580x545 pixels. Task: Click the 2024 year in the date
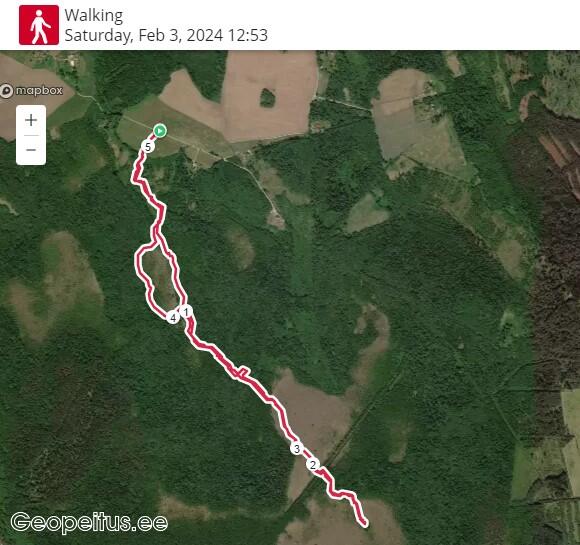(x=205, y=35)
